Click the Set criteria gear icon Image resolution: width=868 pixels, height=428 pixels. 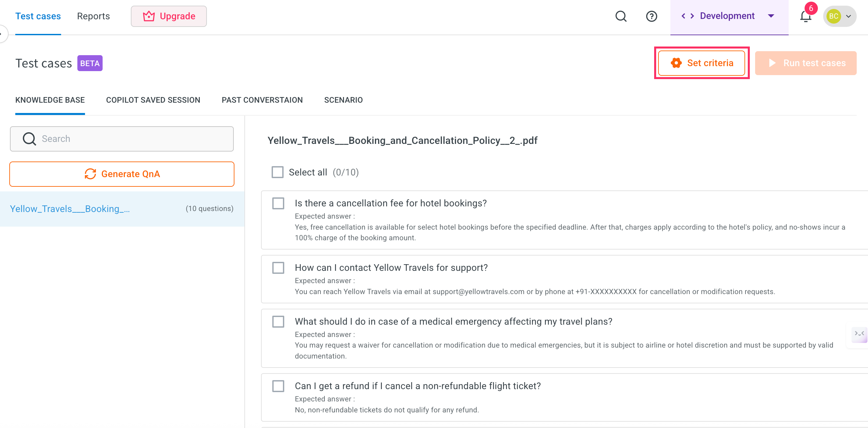coord(676,63)
